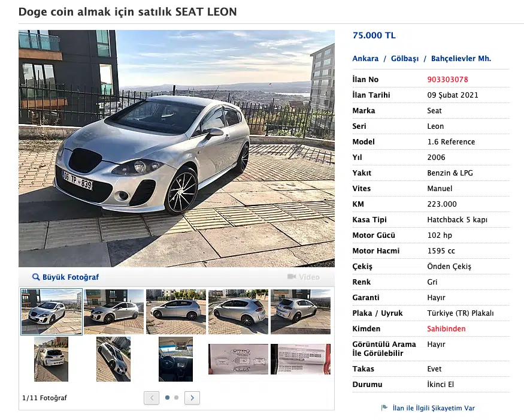The height and width of the screenshot is (420, 524).
Task: Click the red listing number 903303078
Action: [x=447, y=80]
